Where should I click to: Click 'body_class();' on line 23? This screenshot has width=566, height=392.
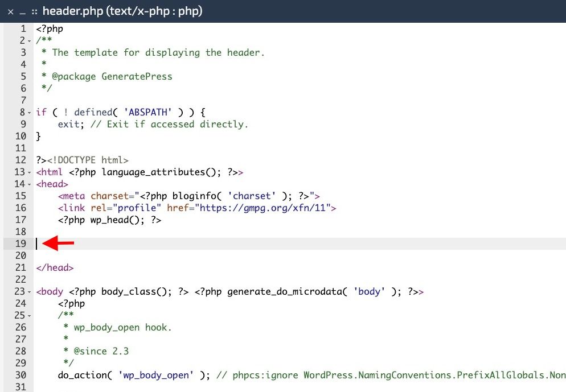click(x=137, y=291)
